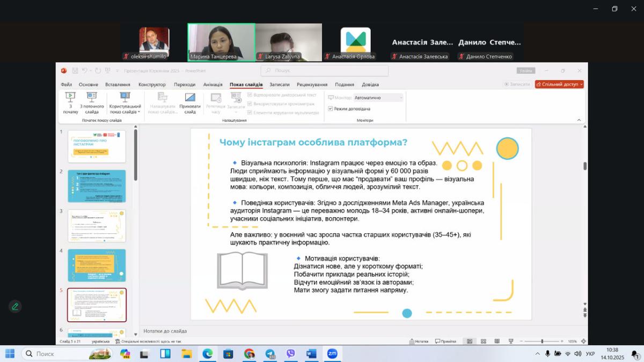The height and width of the screenshot is (362, 644).
Task: Switch to the Анімація tab
Action: point(213,84)
